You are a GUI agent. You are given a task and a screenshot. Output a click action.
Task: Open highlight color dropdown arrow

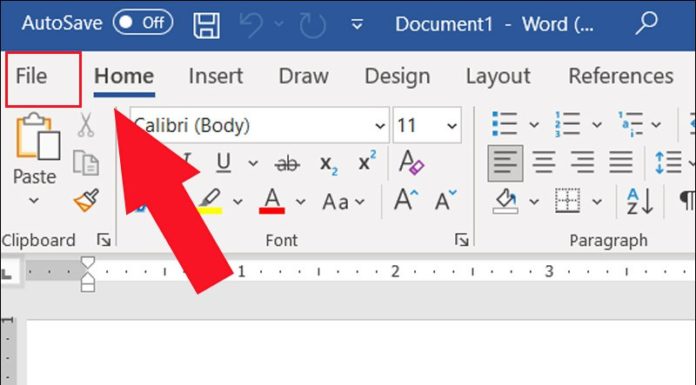[238, 202]
